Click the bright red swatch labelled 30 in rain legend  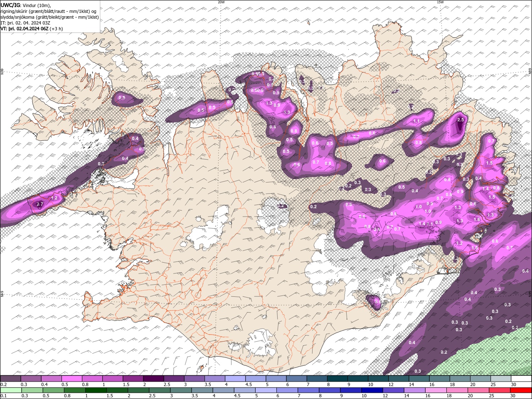pyautogui.click(x=521, y=390)
